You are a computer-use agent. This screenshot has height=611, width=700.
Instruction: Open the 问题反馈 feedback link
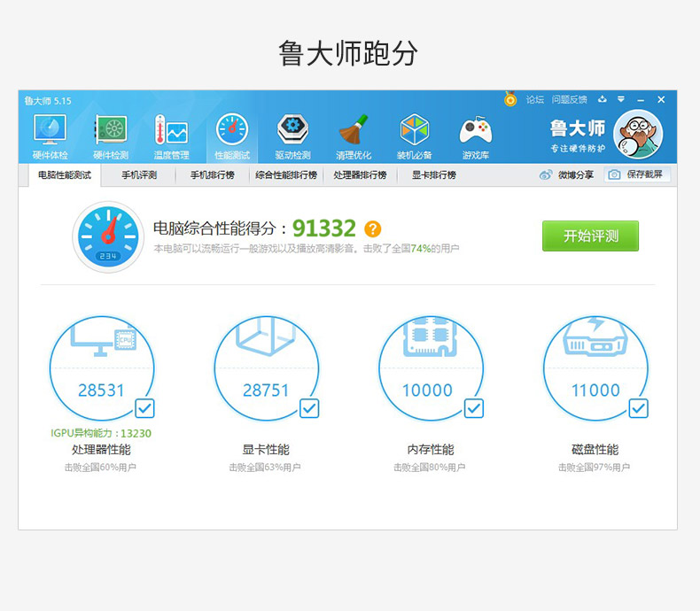click(x=569, y=99)
